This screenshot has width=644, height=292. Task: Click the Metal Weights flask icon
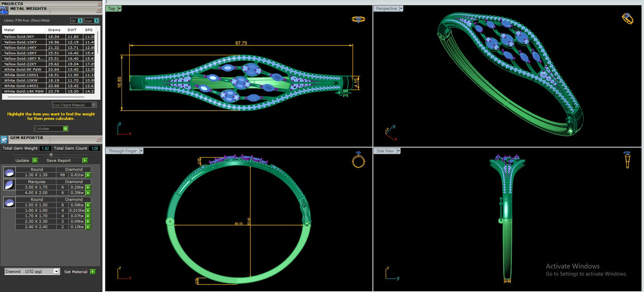click(4, 10)
